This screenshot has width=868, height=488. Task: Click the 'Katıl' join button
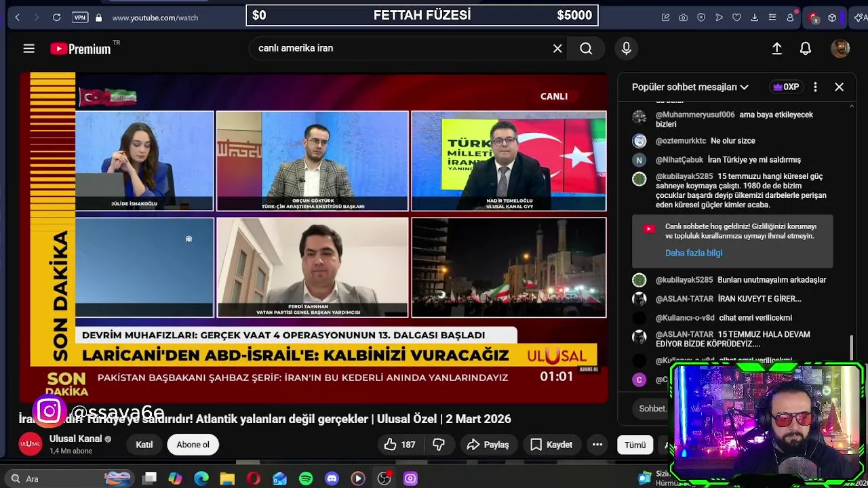[x=144, y=445]
